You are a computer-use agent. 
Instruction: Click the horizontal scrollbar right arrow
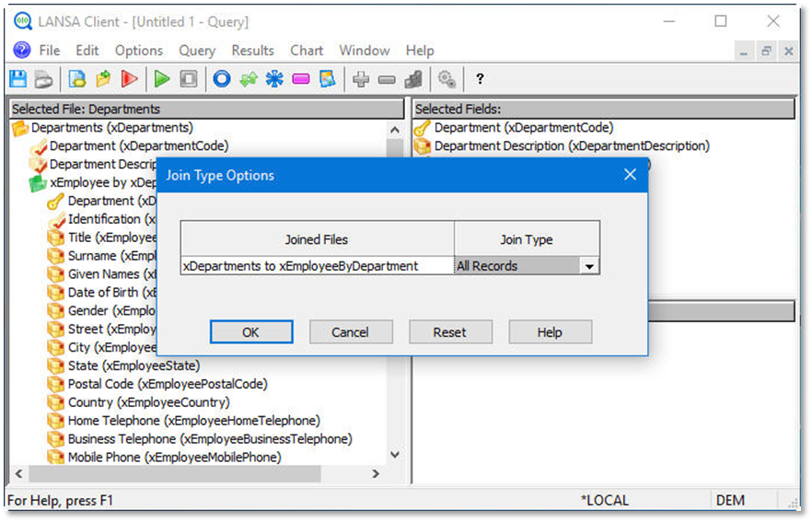376,474
